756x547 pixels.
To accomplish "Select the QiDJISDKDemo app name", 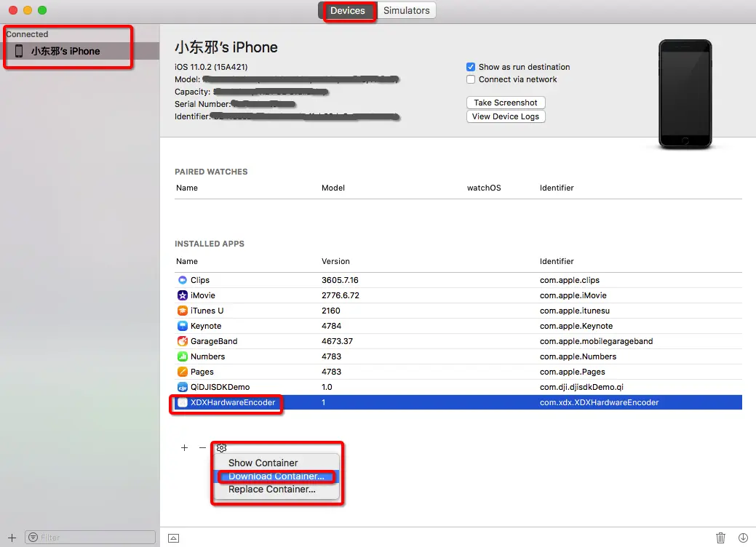I will (x=220, y=387).
